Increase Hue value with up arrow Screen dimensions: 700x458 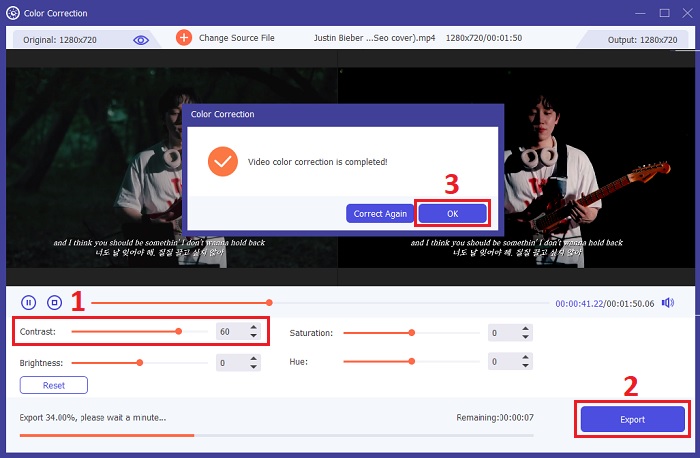525,357
